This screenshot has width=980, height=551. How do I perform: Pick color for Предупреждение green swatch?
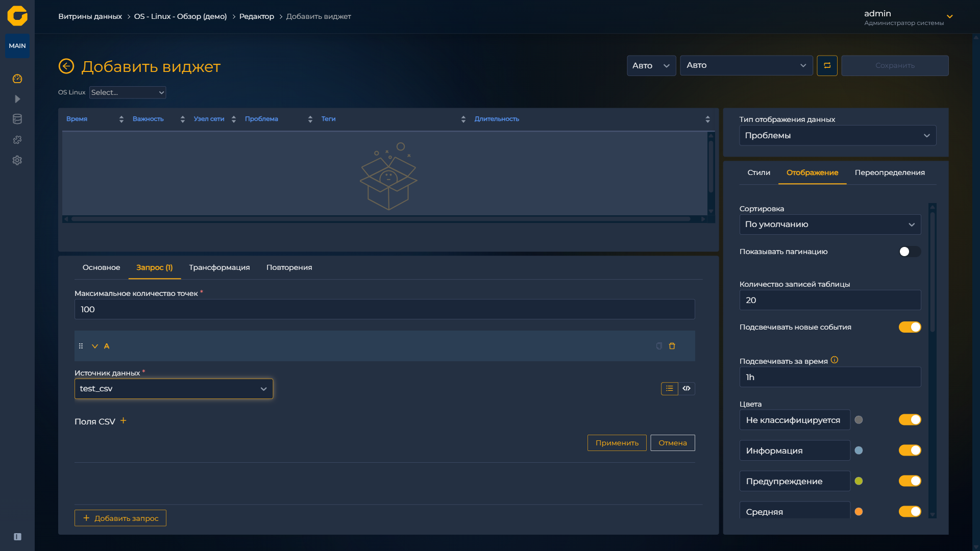[x=859, y=481]
